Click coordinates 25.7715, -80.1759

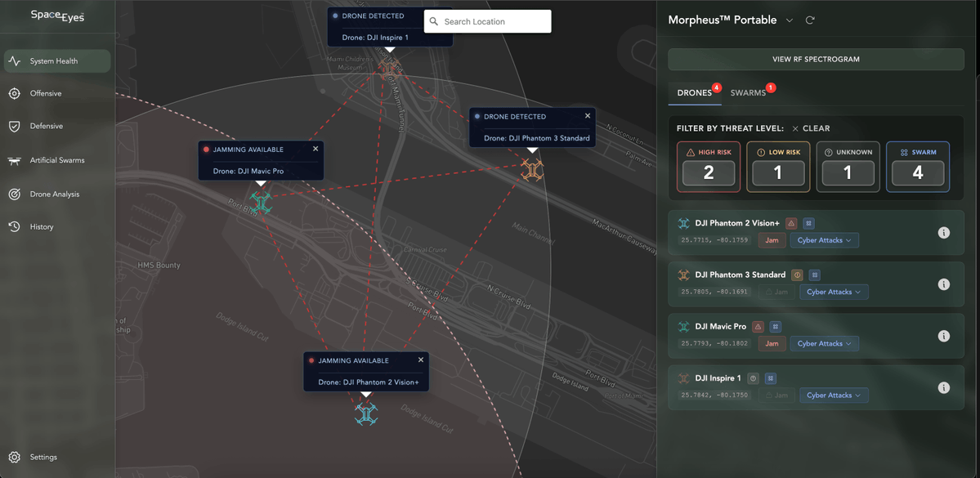click(715, 240)
